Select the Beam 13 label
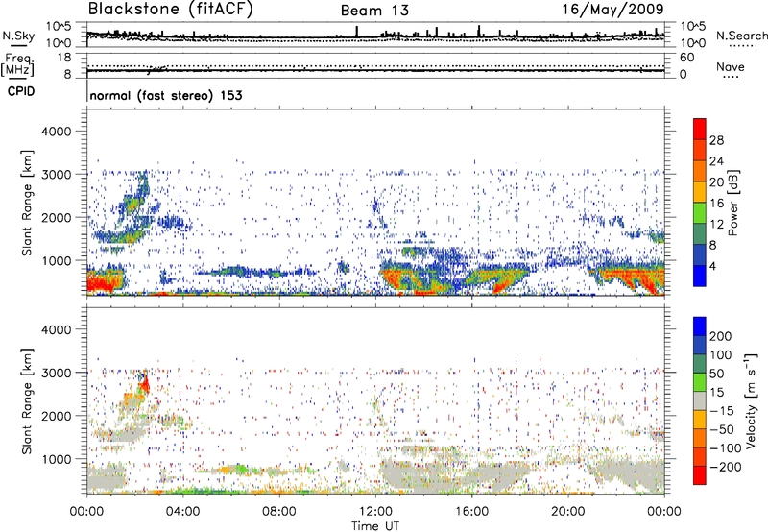The height and width of the screenshot is (532, 768). point(374,11)
